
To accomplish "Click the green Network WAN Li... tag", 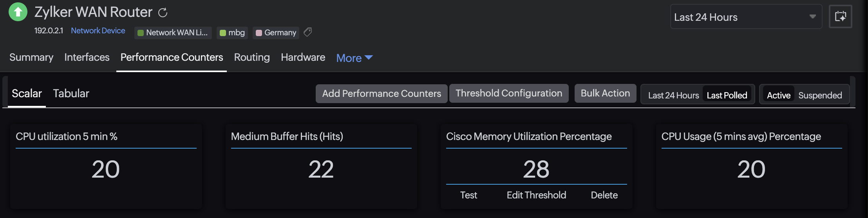I will [x=173, y=33].
